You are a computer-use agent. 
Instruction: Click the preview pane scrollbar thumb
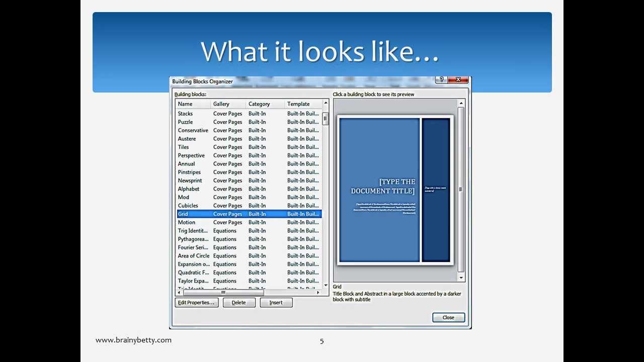461,190
